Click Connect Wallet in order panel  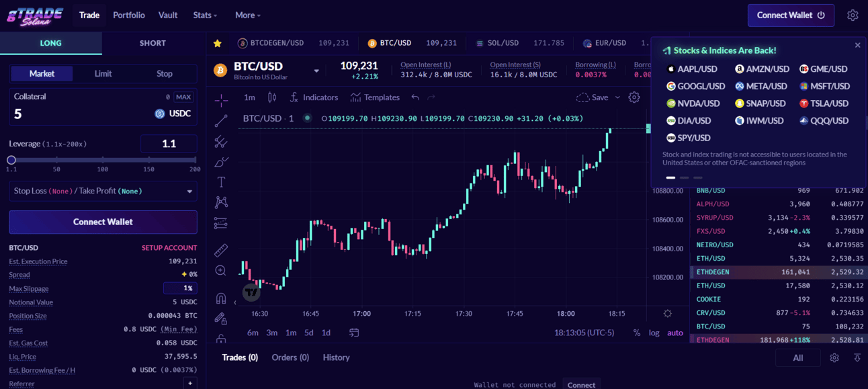click(103, 222)
